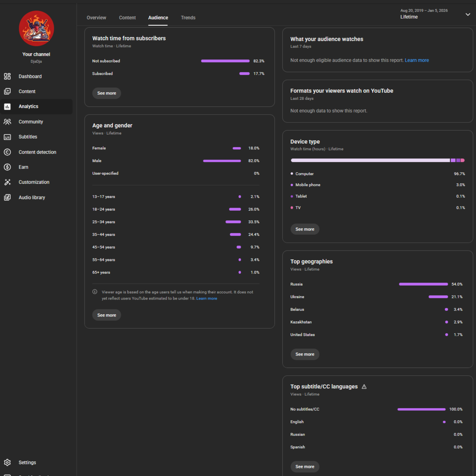Click the info icon beside viewer age note
The width and height of the screenshot is (476, 476).
(x=95, y=292)
